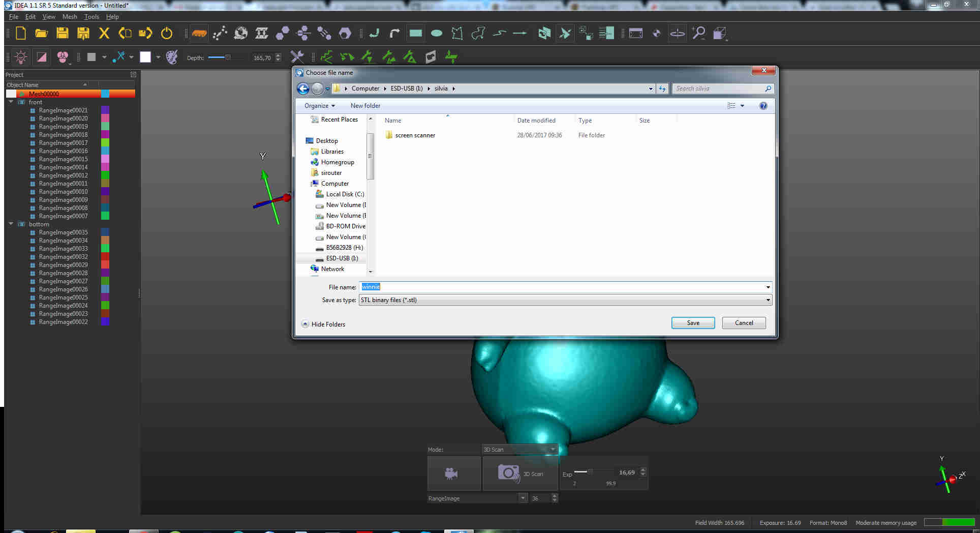
Task: Click the Search silvia field
Action: pos(723,88)
